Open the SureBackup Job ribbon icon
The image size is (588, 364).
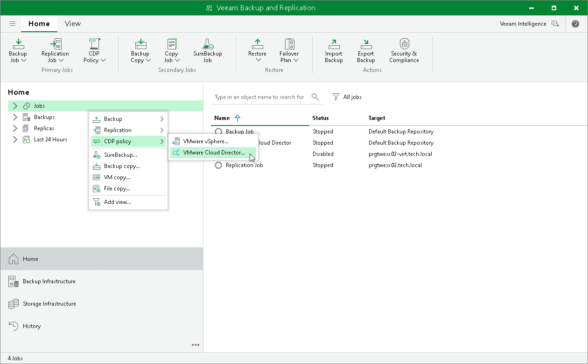(208, 44)
